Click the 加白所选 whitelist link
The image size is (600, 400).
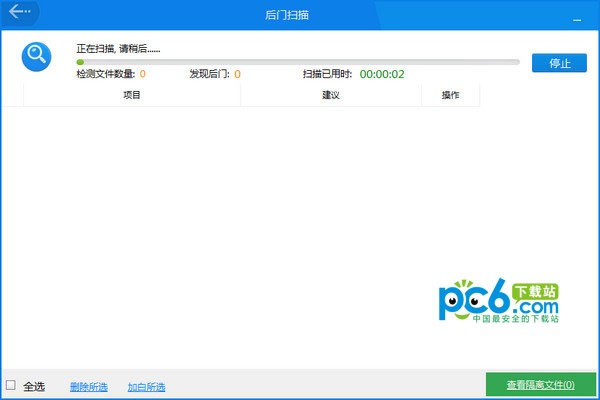[x=146, y=386]
